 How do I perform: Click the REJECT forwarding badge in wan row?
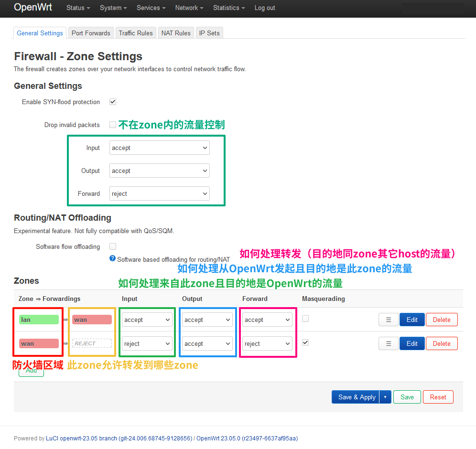[92, 343]
